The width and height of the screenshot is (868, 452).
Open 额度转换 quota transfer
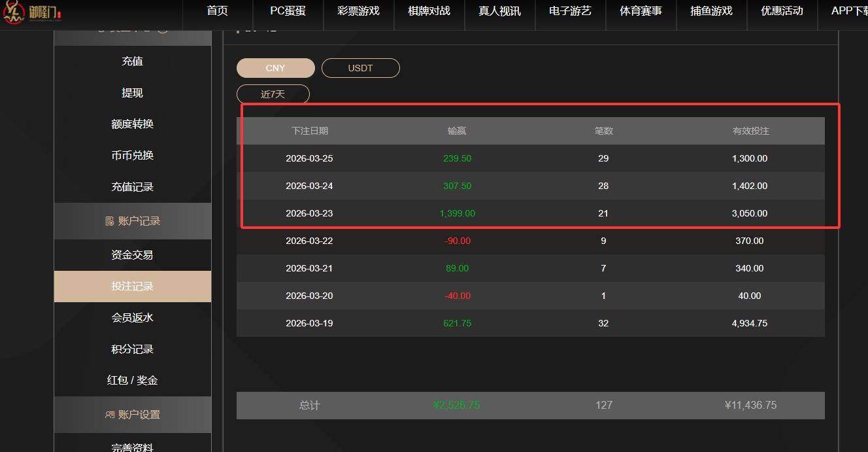point(132,124)
